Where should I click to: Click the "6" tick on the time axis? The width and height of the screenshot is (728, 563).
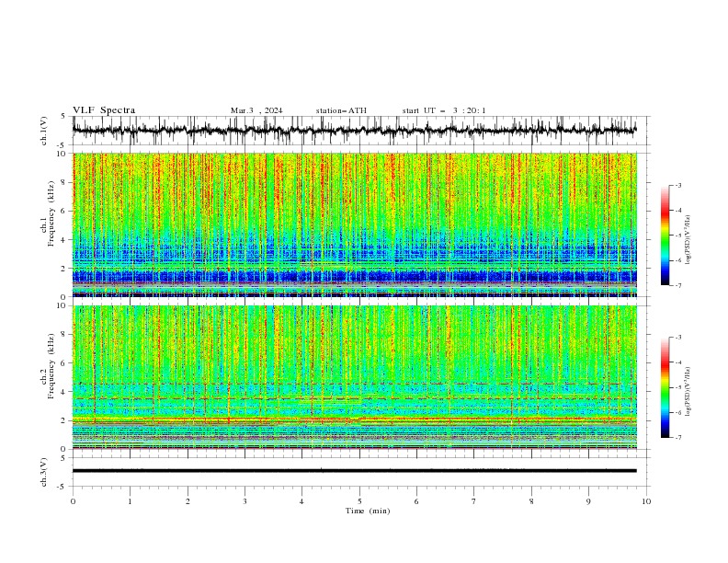click(416, 501)
